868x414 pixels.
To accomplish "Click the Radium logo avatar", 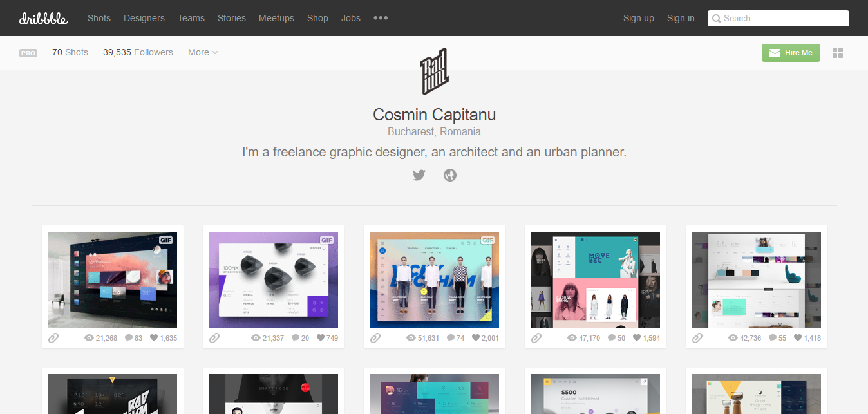I will pyautogui.click(x=434, y=71).
